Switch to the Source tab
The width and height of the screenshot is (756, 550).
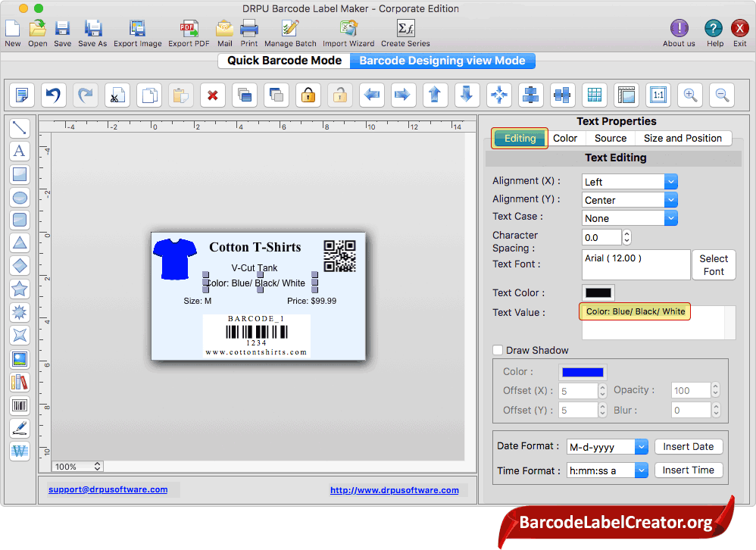[611, 139]
